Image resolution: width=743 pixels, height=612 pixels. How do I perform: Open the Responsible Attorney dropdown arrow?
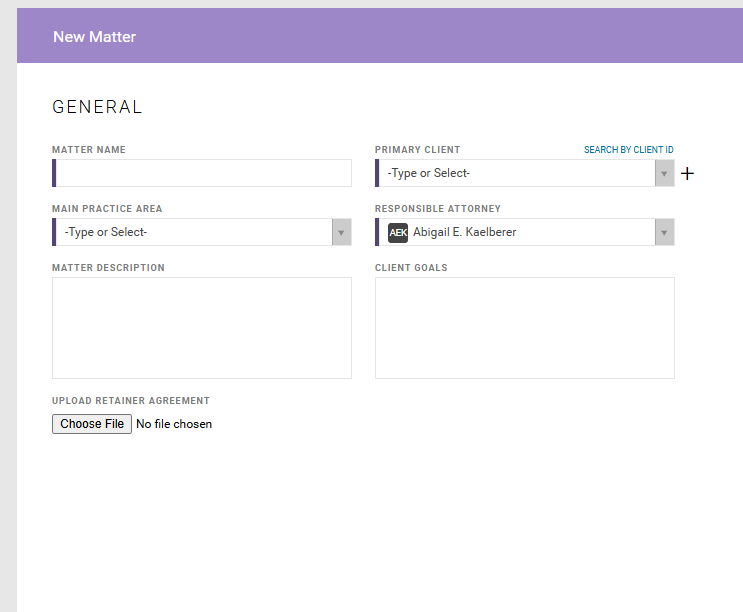point(664,232)
